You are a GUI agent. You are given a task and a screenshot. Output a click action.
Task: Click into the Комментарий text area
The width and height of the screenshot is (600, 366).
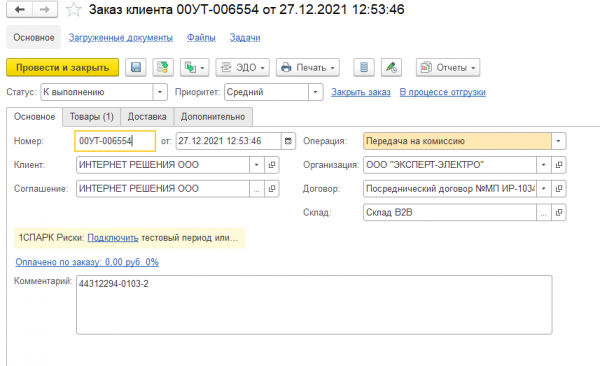[x=314, y=305]
